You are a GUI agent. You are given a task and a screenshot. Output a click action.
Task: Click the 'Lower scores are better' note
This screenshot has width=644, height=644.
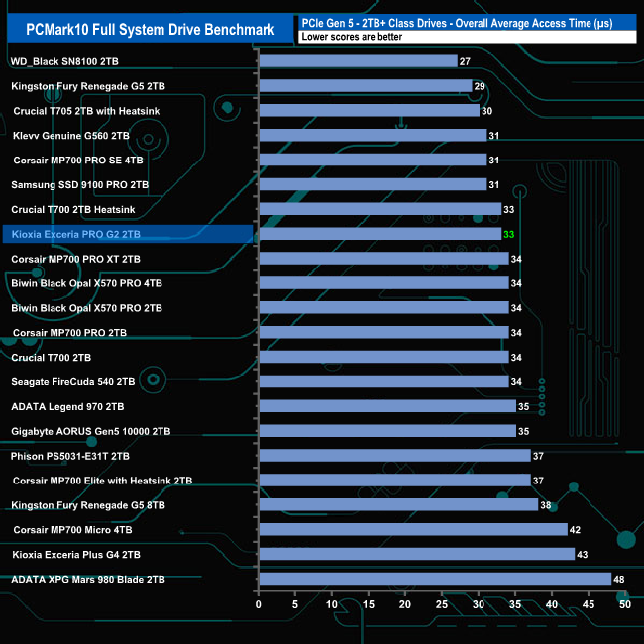[352, 37]
